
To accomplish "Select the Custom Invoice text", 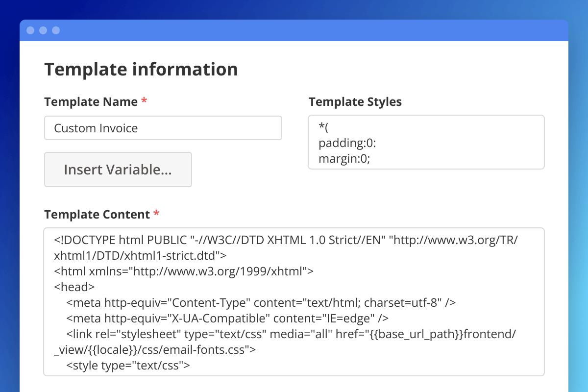I will [x=96, y=128].
